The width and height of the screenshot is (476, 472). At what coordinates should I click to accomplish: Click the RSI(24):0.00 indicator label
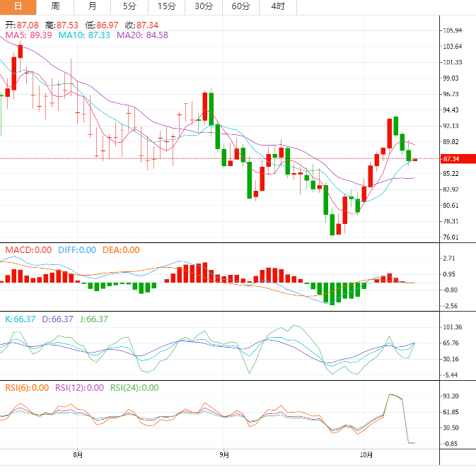click(x=134, y=388)
